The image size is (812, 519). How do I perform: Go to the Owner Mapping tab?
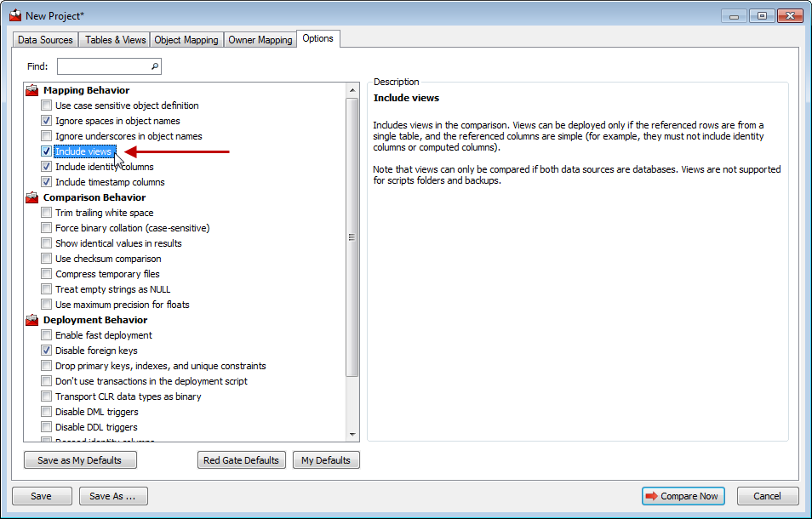[260, 40]
